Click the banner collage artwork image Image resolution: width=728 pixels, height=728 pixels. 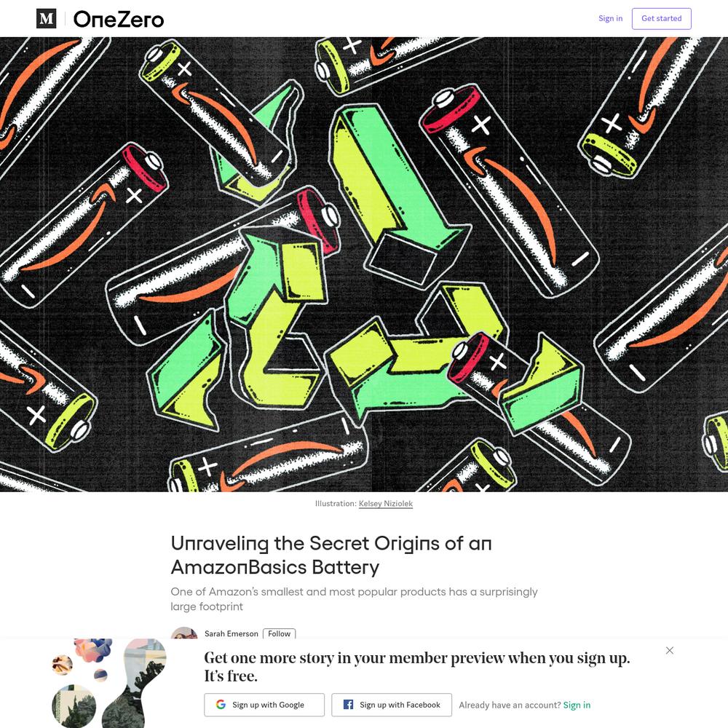pyautogui.click(x=109, y=683)
